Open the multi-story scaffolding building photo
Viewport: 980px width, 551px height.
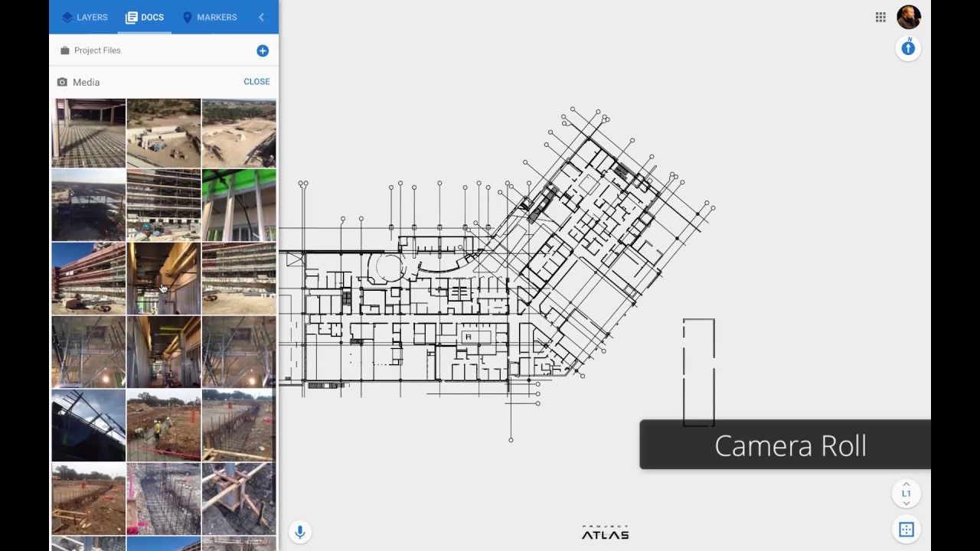point(164,205)
